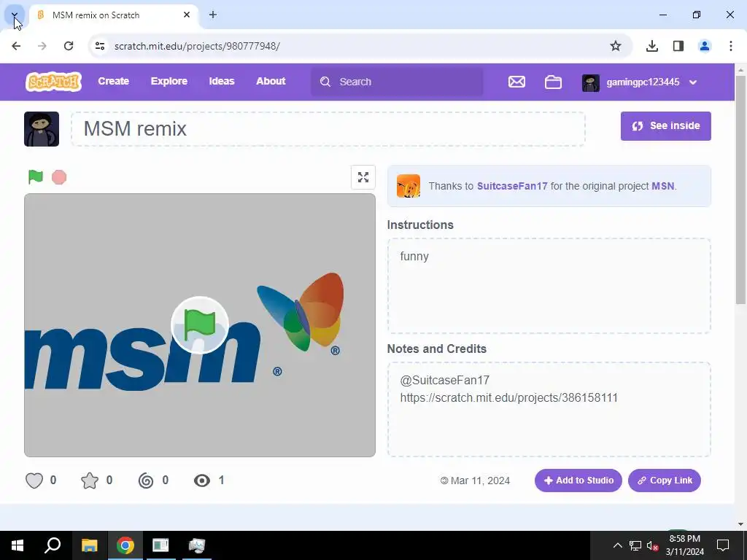Open a new browser tab
The image size is (747, 560).
click(213, 15)
